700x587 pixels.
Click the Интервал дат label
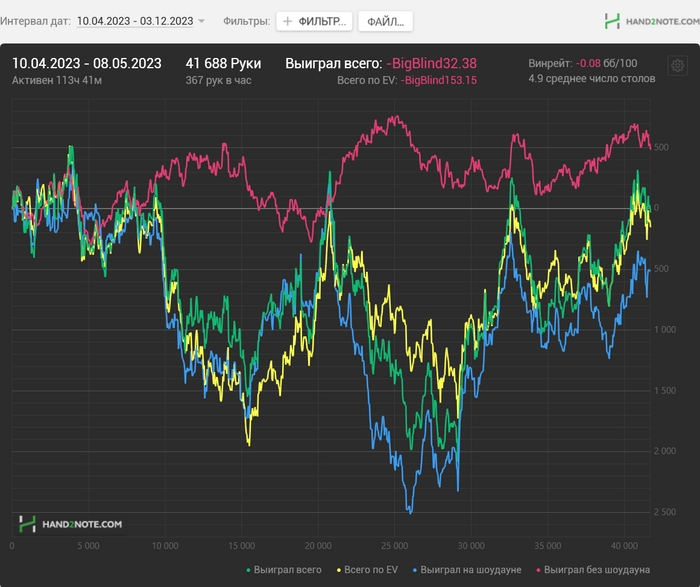(x=36, y=21)
